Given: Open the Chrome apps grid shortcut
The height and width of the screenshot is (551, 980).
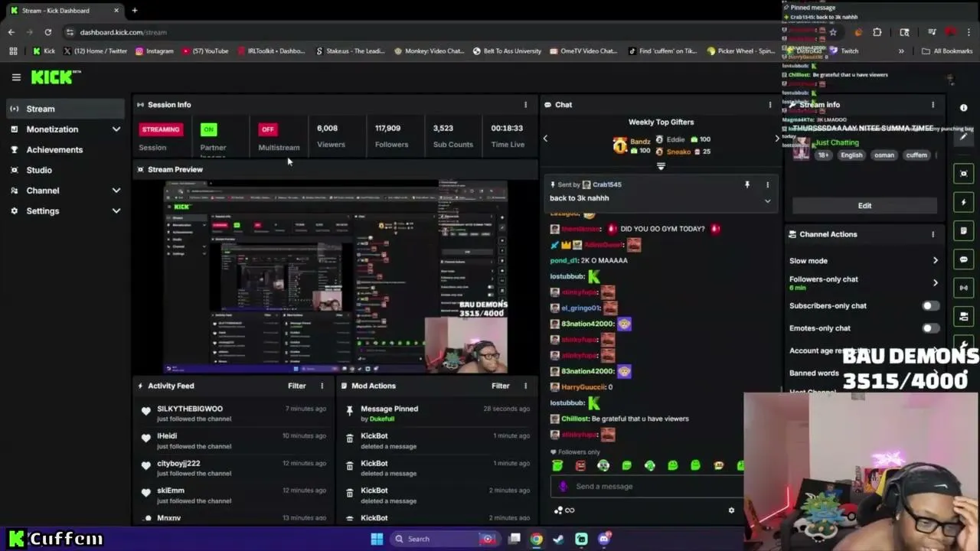Looking at the screenshot, I should (x=13, y=51).
